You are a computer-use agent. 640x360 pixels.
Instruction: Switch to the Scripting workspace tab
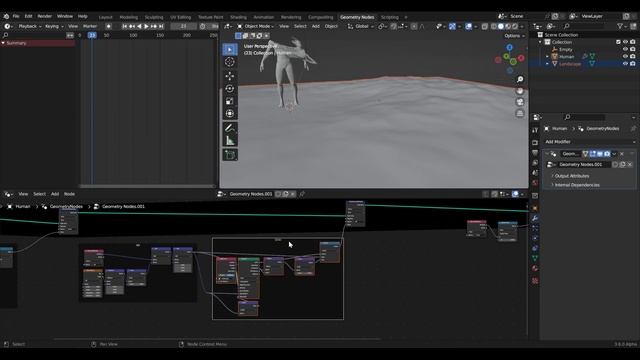click(390, 17)
